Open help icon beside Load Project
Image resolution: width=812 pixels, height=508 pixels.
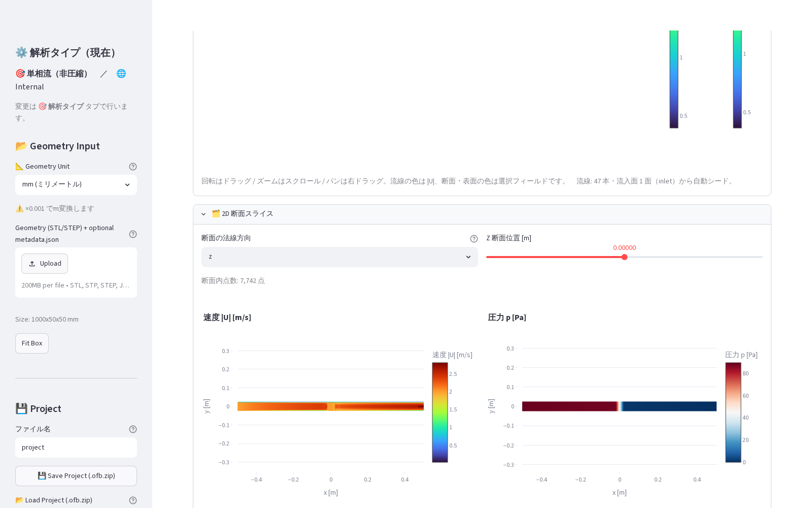133,500
